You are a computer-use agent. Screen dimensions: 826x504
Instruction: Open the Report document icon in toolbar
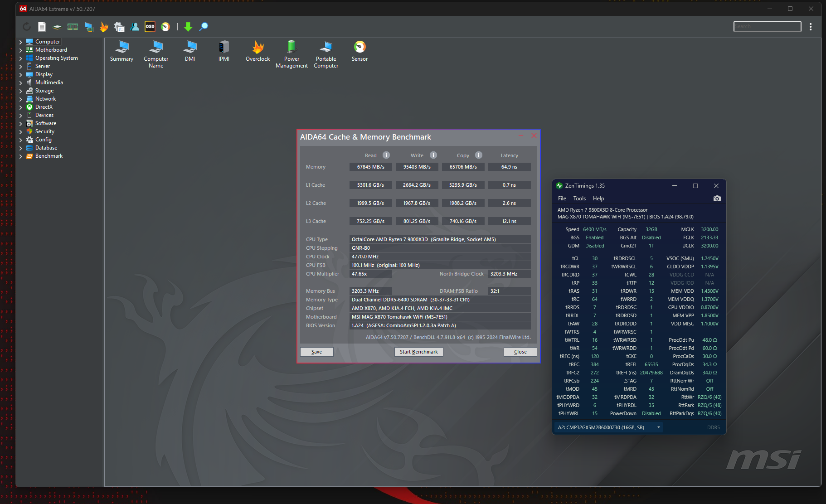point(42,27)
